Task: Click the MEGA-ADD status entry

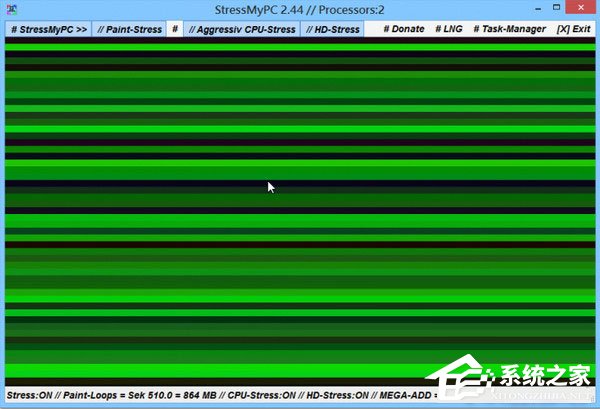Action: point(408,395)
